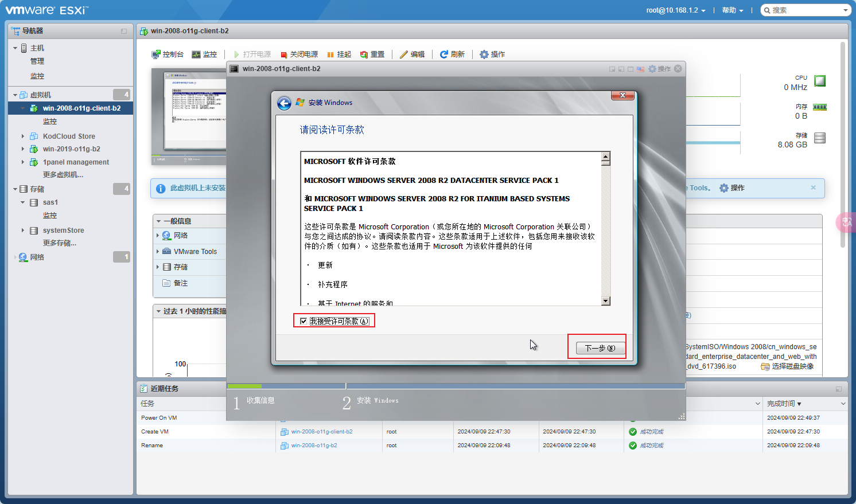856x504 pixels.
Task: Click the success status icon for Create VM
Action: tap(633, 432)
